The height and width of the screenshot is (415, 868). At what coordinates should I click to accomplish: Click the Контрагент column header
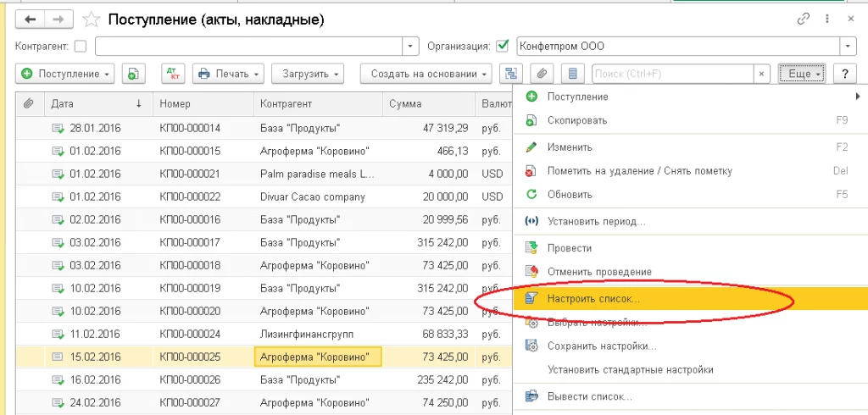[x=319, y=103]
